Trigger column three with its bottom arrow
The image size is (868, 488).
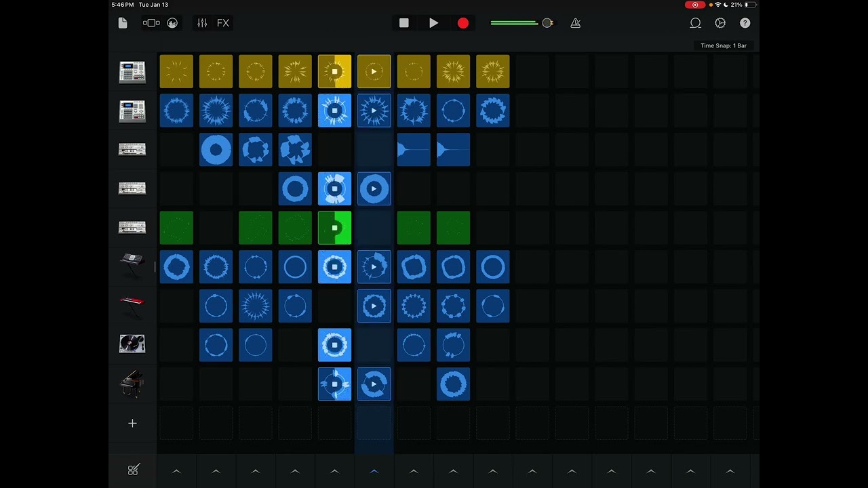pos(256,471)
